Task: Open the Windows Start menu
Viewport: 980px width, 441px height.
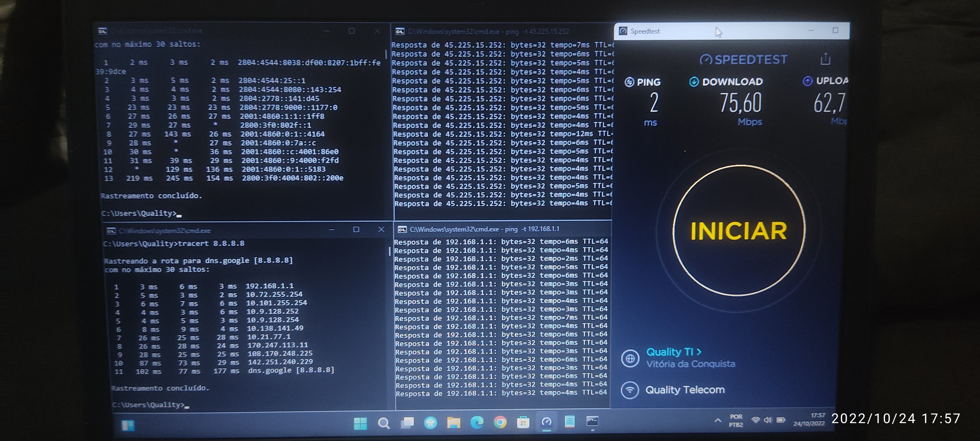Action: [x=360, y=423]
